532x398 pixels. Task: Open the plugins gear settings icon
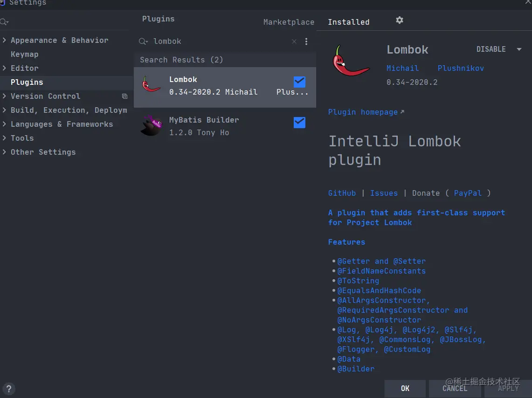(x=399, y=21)
